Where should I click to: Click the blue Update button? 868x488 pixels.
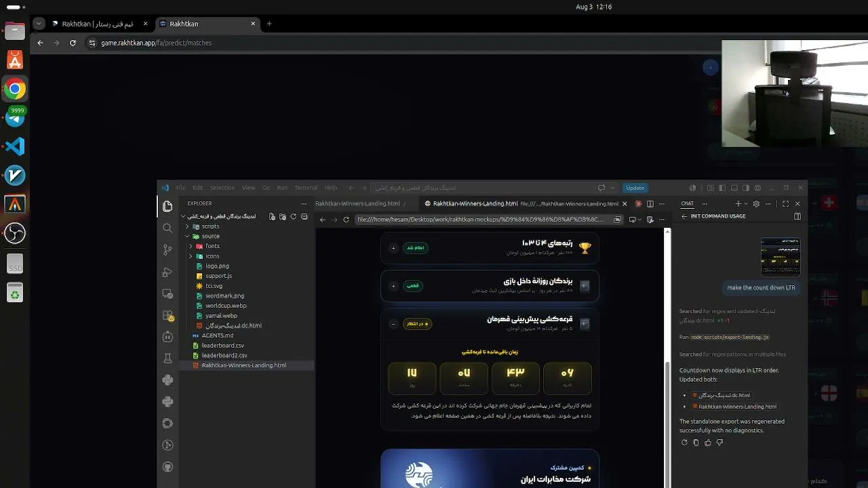(x=635, y=188)
